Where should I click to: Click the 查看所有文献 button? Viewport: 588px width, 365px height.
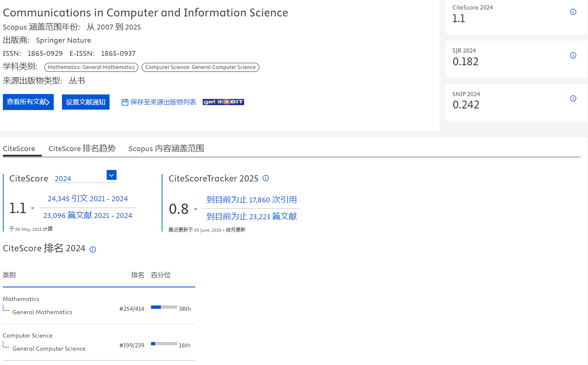28,102
